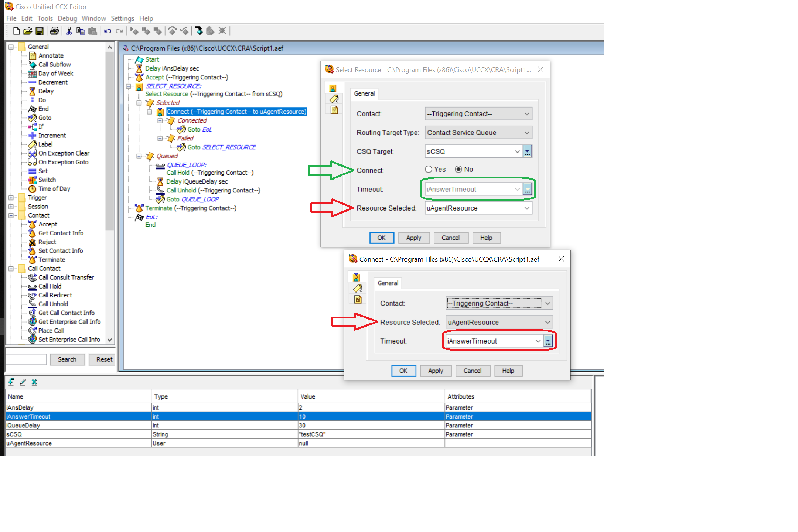Open the Tools menu

tap(45, 18)
